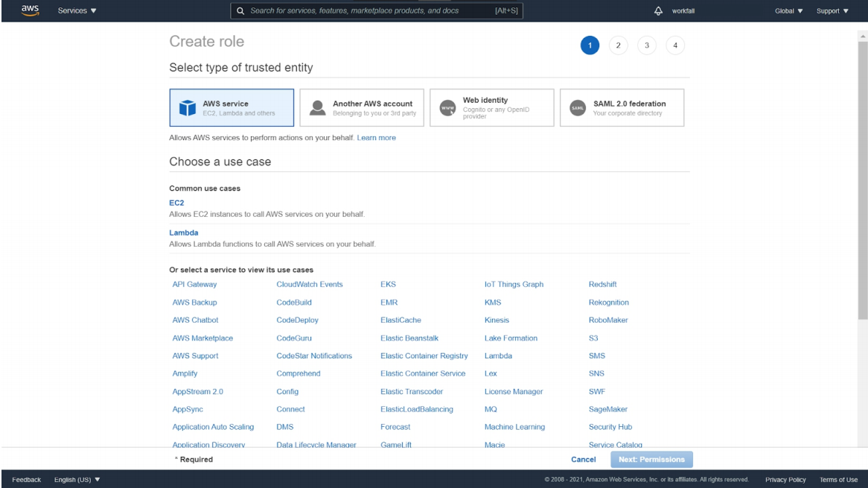Select AWS Support service

point(195,355)
